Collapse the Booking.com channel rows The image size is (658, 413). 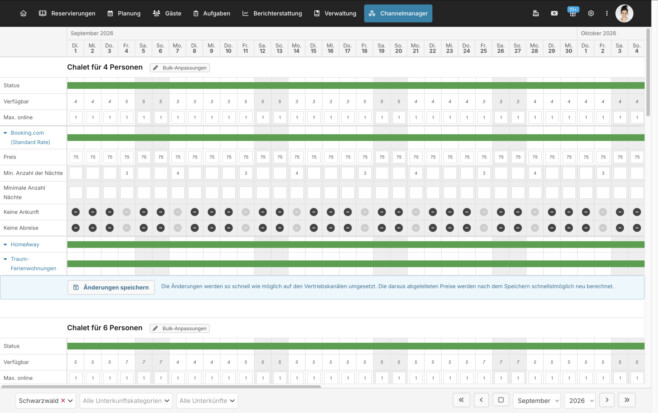[5, 133]
